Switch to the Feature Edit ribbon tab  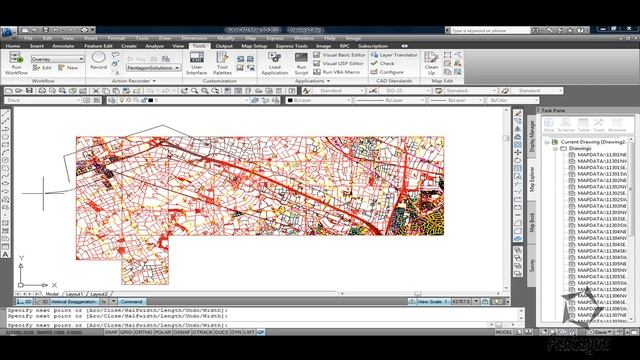[98, 46]
